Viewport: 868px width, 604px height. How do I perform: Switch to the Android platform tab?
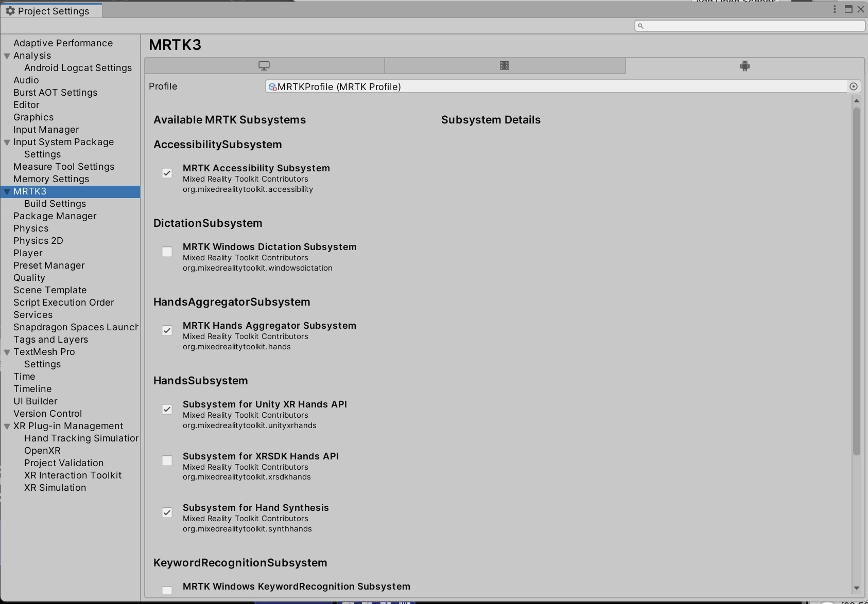744,66
